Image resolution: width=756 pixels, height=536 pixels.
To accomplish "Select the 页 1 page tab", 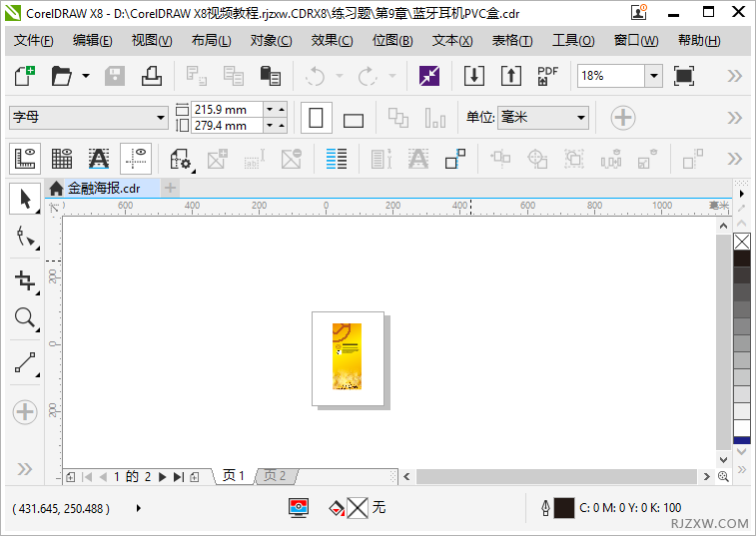I will coord(234,476).
